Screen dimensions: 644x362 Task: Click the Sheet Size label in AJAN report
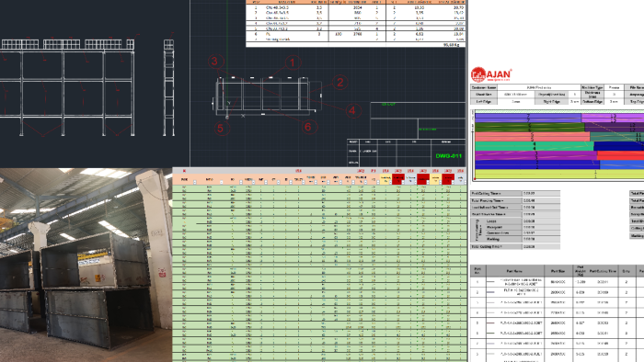click(x=484, y=95)
